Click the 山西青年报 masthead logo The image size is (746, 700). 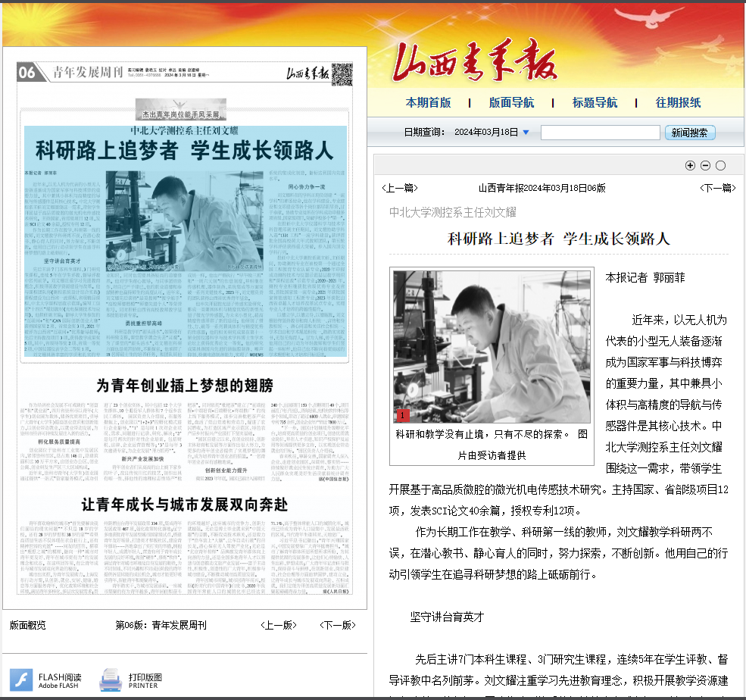473,64
